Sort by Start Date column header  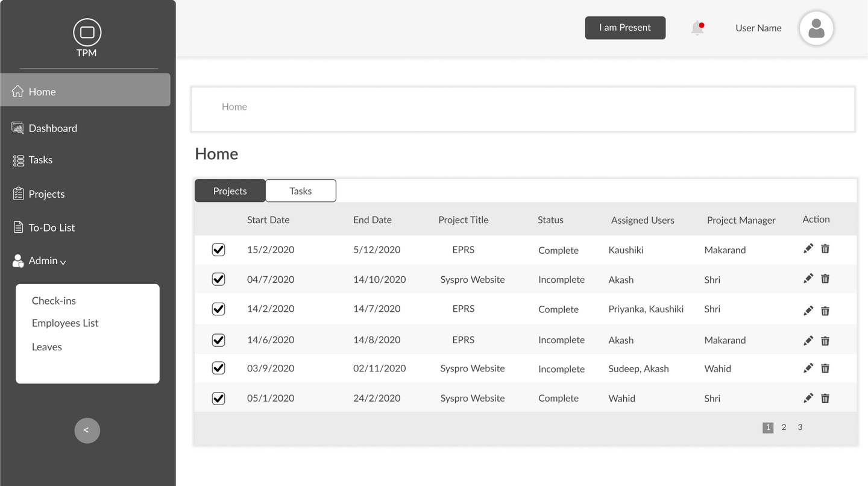268,219
